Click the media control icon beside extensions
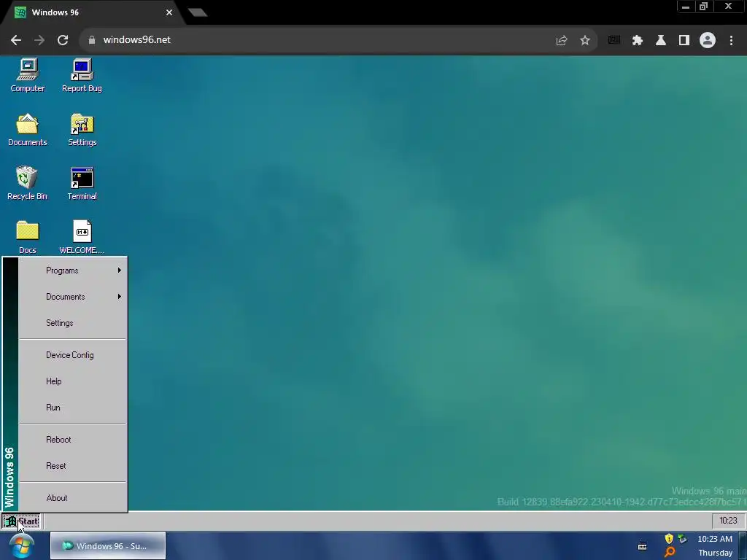This screenshot has width=747, height=560. click(x=614, y=41)
